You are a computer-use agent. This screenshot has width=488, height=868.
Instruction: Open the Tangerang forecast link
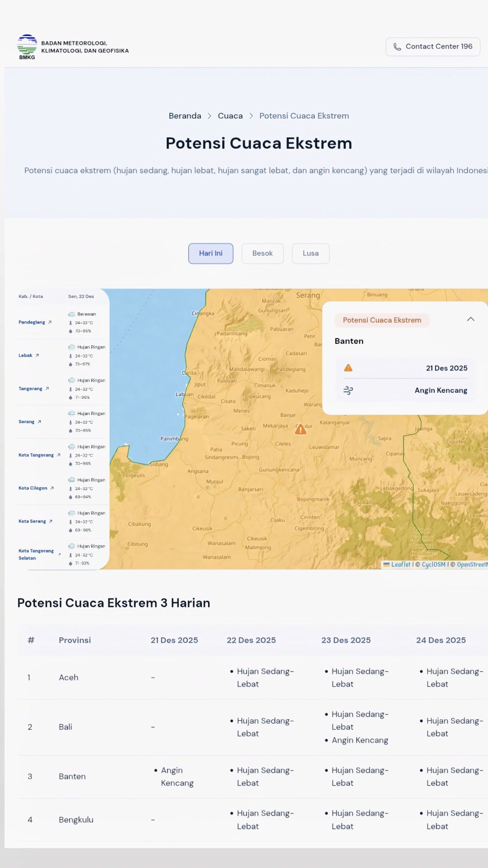click(30, 389)
